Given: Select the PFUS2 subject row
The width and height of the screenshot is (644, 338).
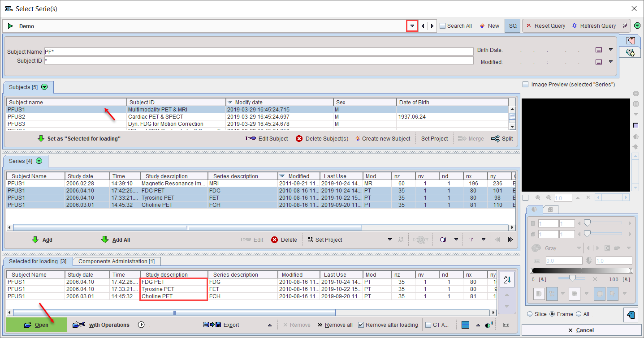Looking at the screenshot, I should pyautogui.click(x=258, y=117).
